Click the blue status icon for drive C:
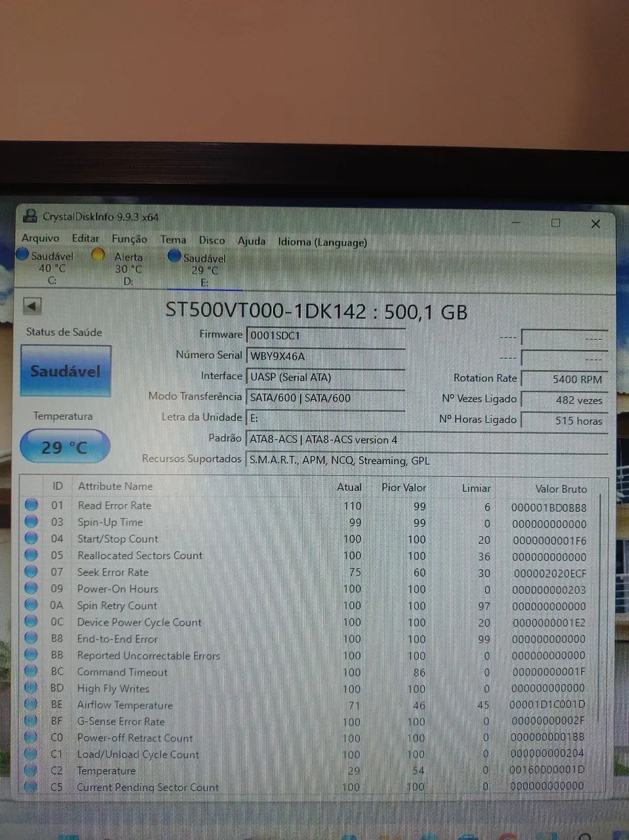Screen dimensions: 629x840 pyautogui.click(x=22, y=254)
